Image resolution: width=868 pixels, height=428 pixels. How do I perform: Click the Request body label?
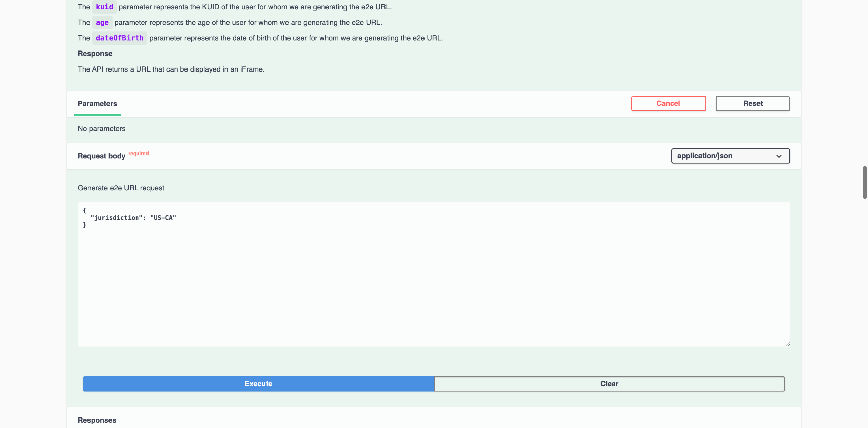tap(101, 156)
